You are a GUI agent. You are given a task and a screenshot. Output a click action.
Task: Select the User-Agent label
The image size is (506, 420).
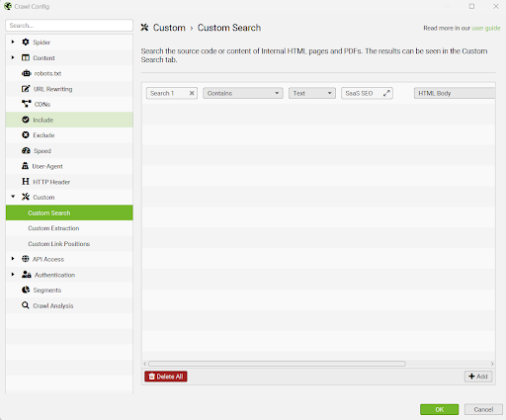47,166
